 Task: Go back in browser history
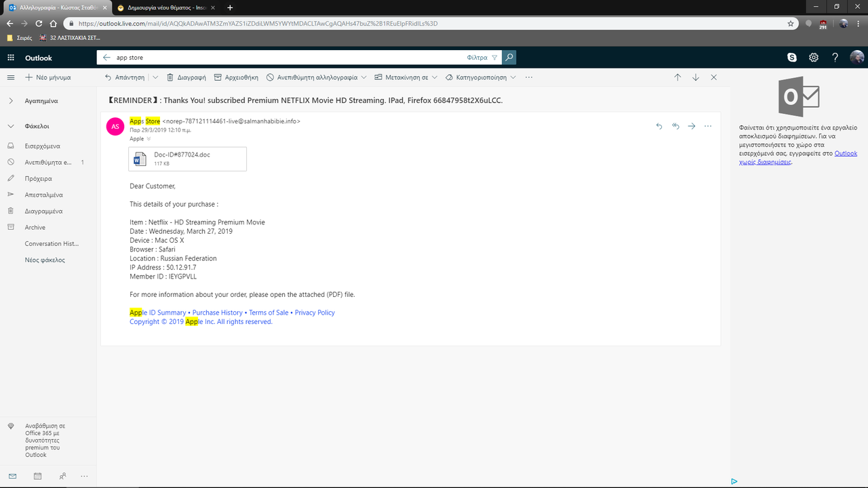pos(9,23)
